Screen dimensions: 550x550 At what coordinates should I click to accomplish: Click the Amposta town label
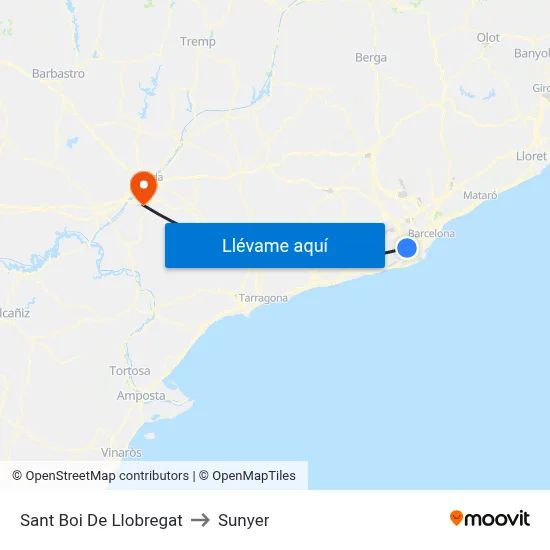click(141, 396)
